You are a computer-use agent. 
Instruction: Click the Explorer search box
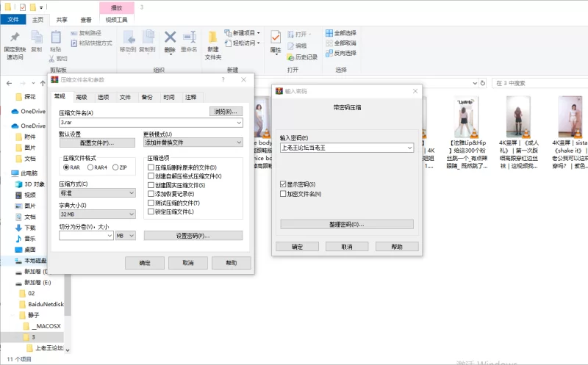coord(540,83)
